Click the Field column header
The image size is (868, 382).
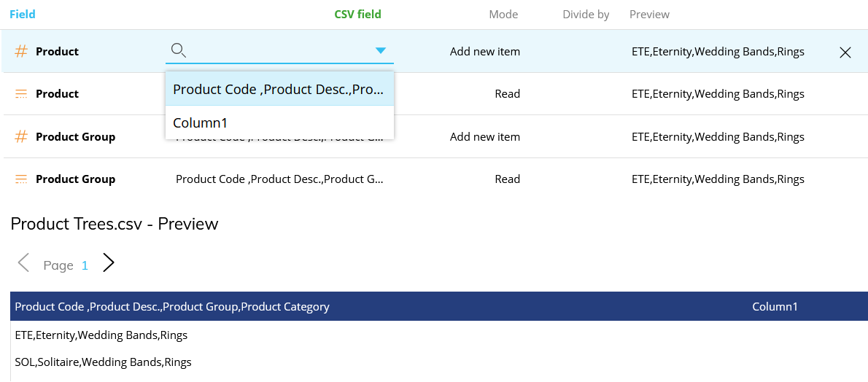click(23, 15)
